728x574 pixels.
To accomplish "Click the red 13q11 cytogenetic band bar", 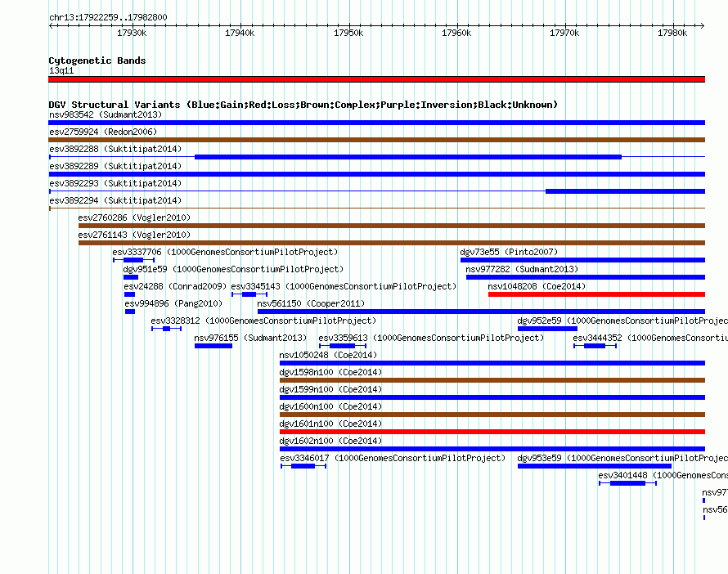I will 376,79.
